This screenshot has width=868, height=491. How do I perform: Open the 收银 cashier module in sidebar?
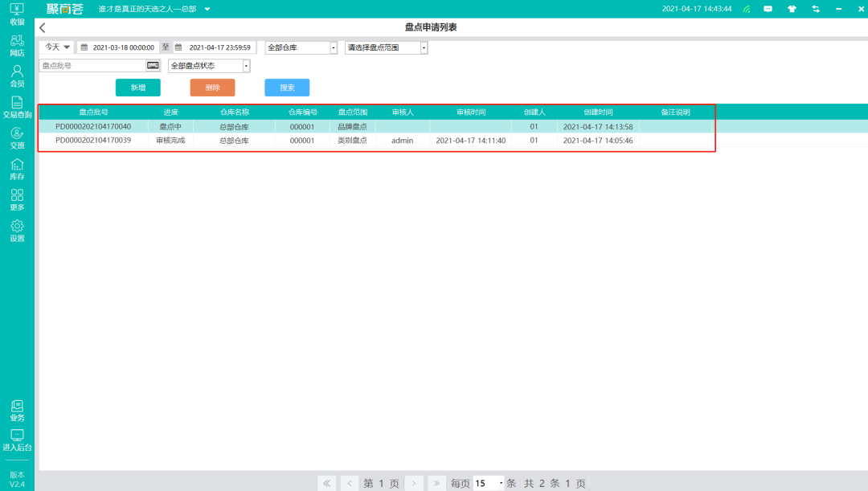(17, 14)
